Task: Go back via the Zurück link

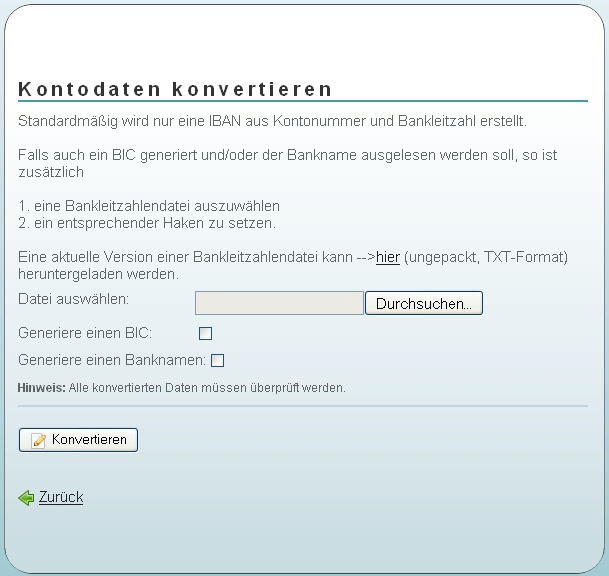Action: 61,497
